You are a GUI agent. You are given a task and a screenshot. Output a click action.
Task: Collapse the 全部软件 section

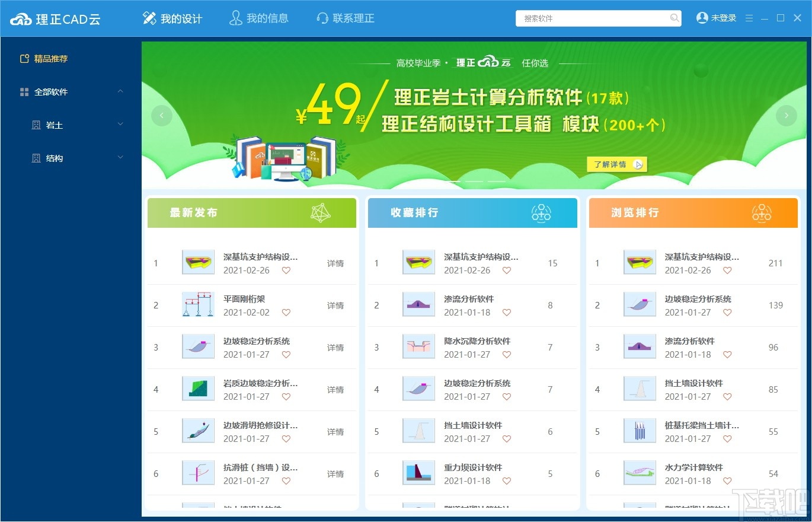point(120,92)
